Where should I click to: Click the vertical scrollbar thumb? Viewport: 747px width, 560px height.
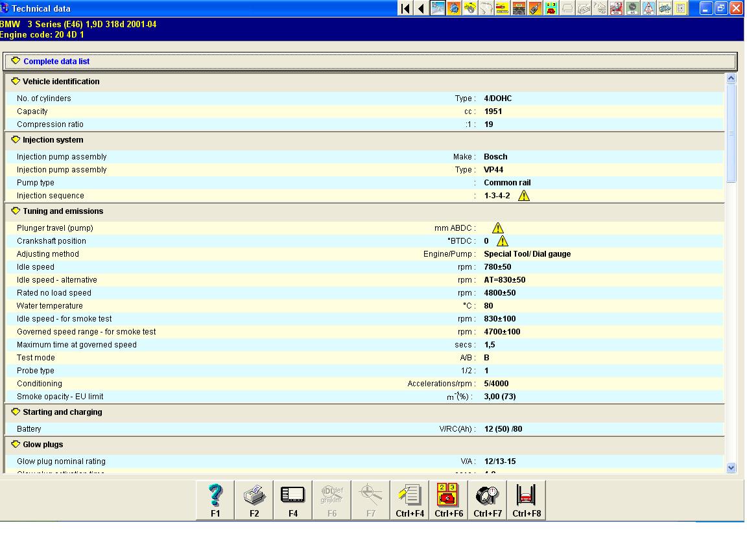tap(731, 134)
